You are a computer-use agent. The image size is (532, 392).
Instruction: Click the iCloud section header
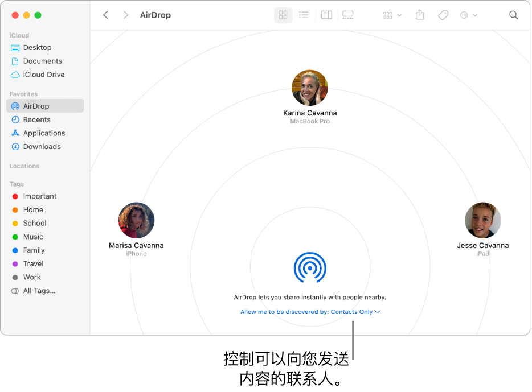pyautogui.click(x=19, y=35)
